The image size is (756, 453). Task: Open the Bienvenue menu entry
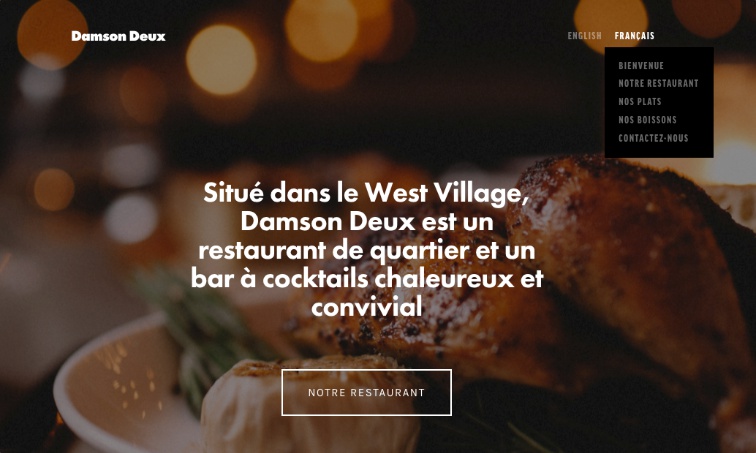pyautogui.click(x=641, y=66)
